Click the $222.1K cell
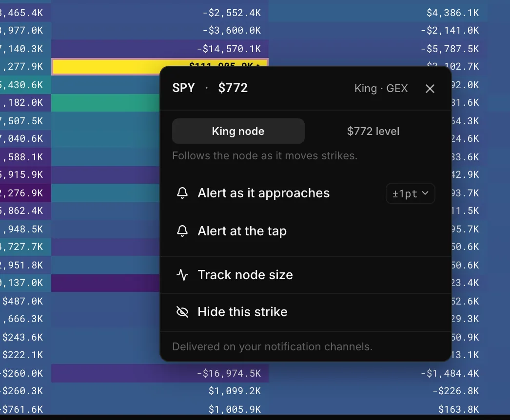 pyautogui.click(x=25, y=355)
